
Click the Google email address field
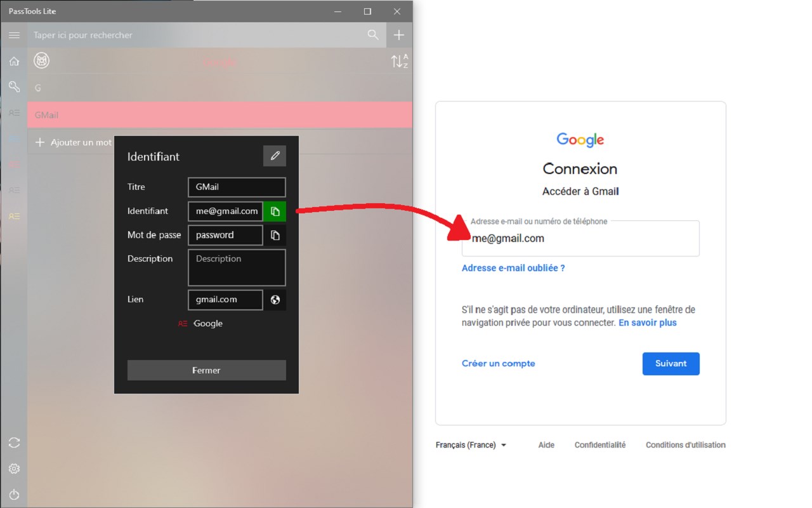click(580, 239)
